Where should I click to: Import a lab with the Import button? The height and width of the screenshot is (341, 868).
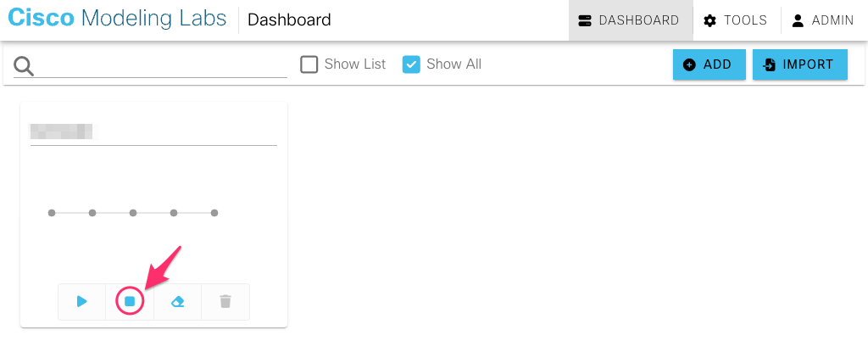(800, 64)
